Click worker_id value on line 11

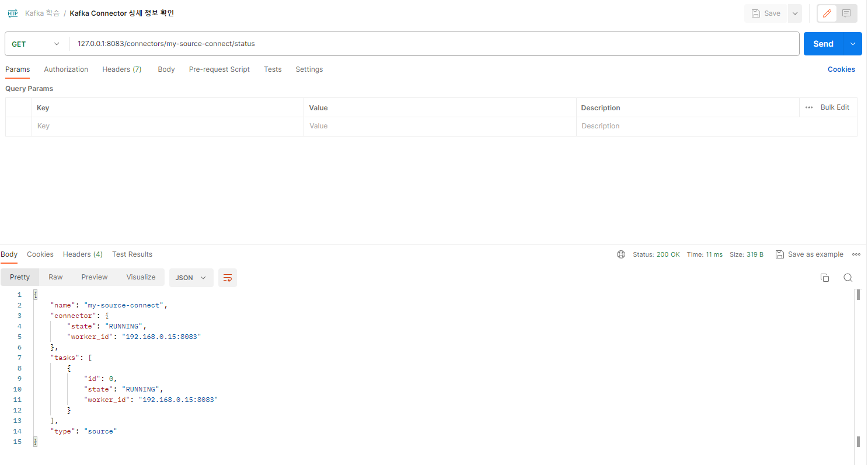click(177, 400)
